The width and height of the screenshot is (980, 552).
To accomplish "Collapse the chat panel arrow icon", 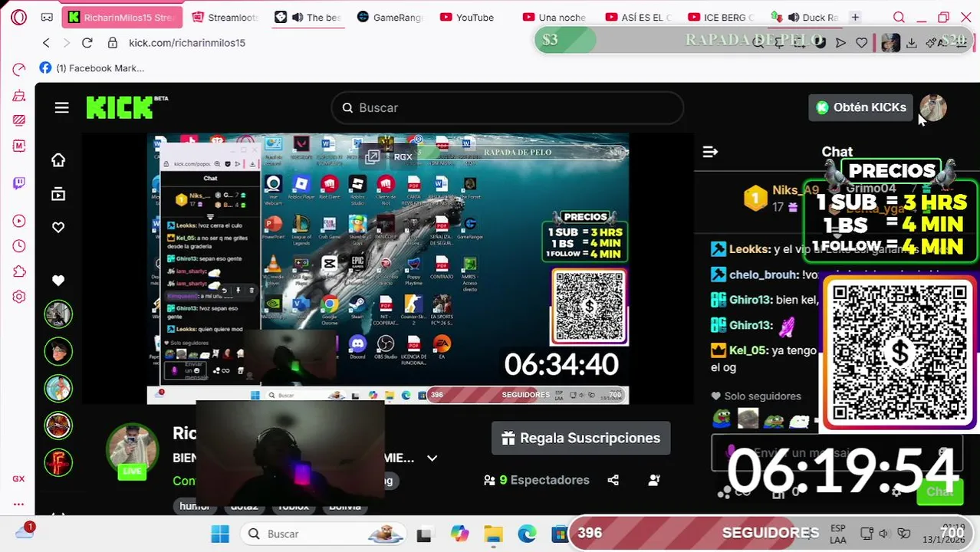I will (710, 152).
